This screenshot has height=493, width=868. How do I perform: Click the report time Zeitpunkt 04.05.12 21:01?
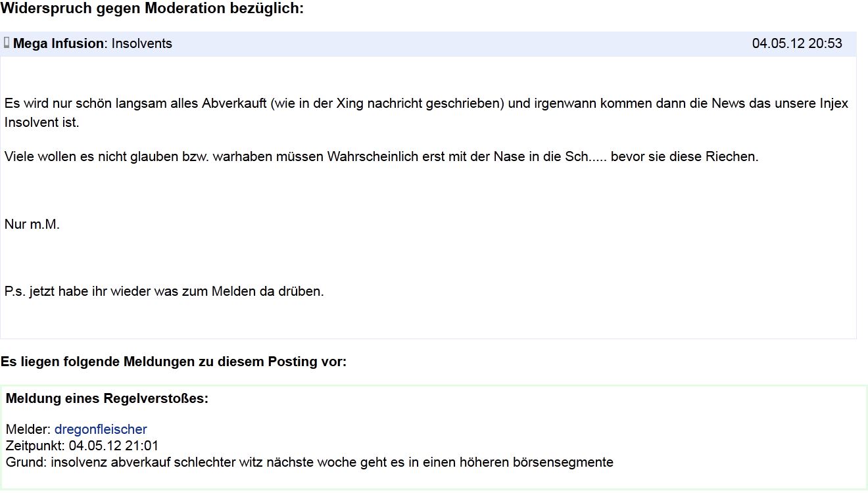click(x=82, y=446)
